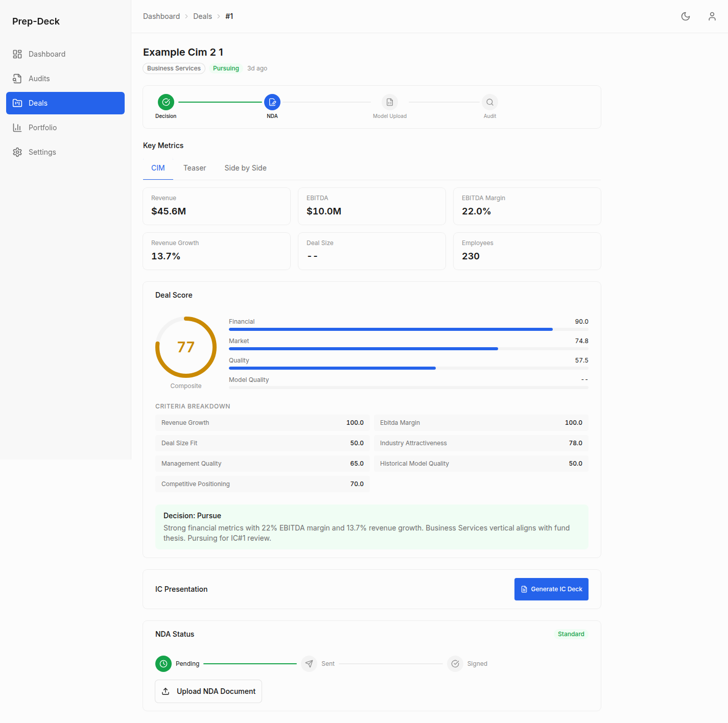
Task: Click the Pursuing status badge
Action: click(x=225, y=68)
